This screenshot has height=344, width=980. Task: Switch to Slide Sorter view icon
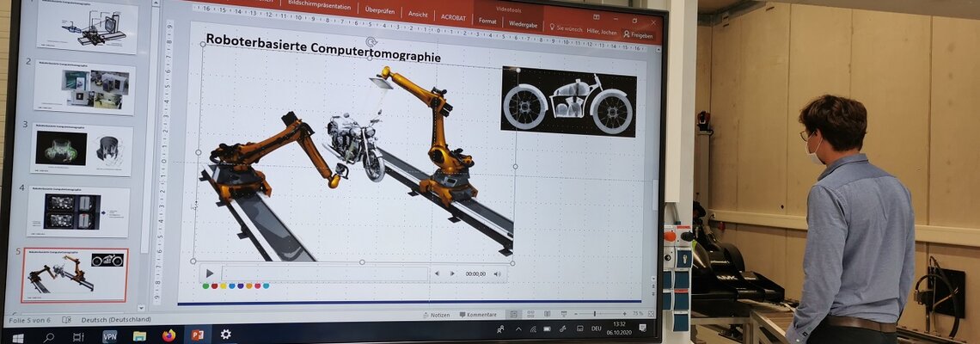click(530, 314)
